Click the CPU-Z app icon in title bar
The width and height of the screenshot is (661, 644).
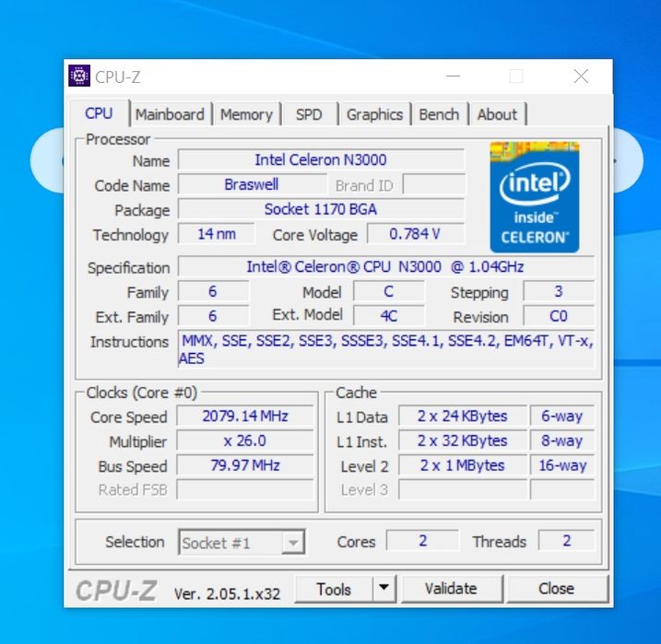tap(79, 76)
